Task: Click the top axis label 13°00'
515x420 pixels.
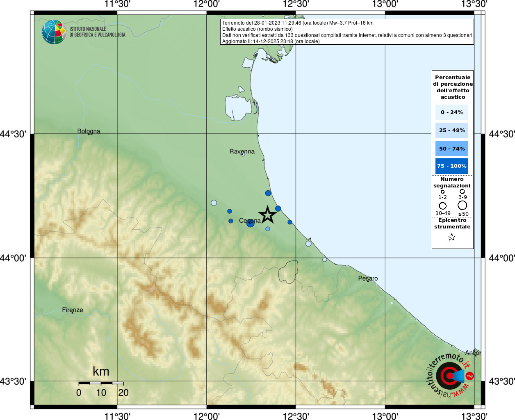Action: tap(385, 4)
